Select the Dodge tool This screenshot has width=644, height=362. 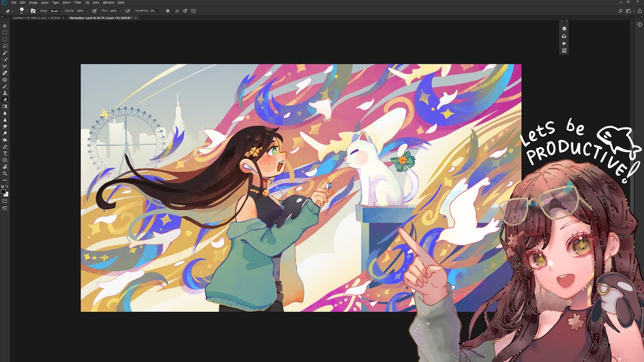[x=5, y=133]
